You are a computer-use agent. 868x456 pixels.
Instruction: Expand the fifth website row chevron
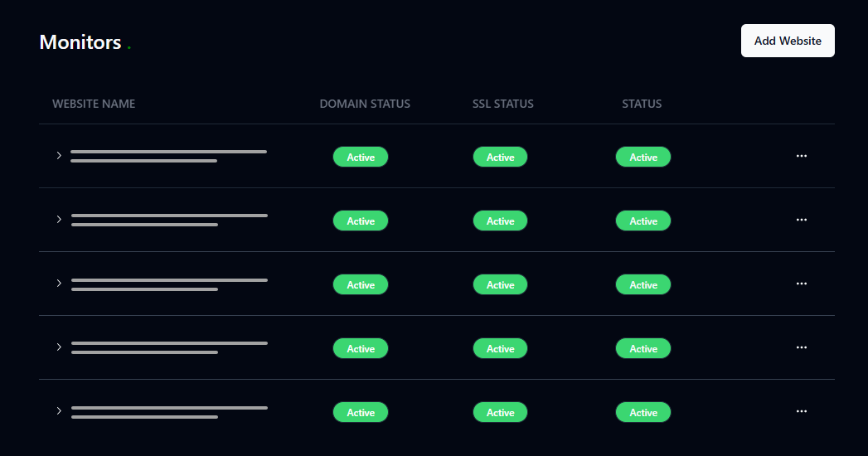[x=59, y=411]
